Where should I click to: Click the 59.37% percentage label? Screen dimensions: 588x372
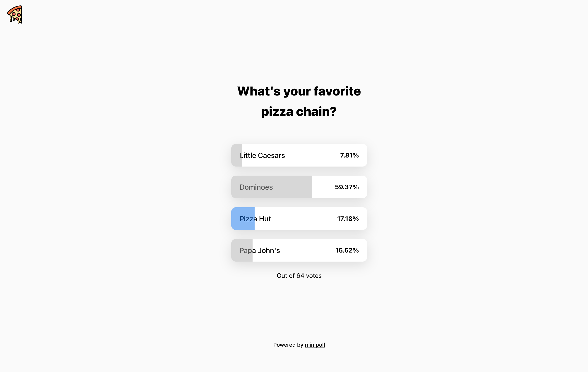pyautogui.click(x=347, y=187)
